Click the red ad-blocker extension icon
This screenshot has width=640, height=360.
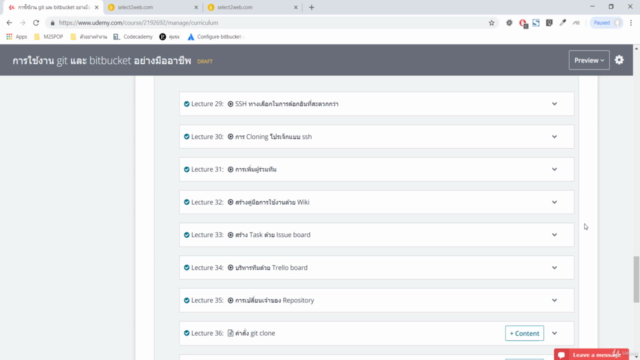click(x=523, y=23)
